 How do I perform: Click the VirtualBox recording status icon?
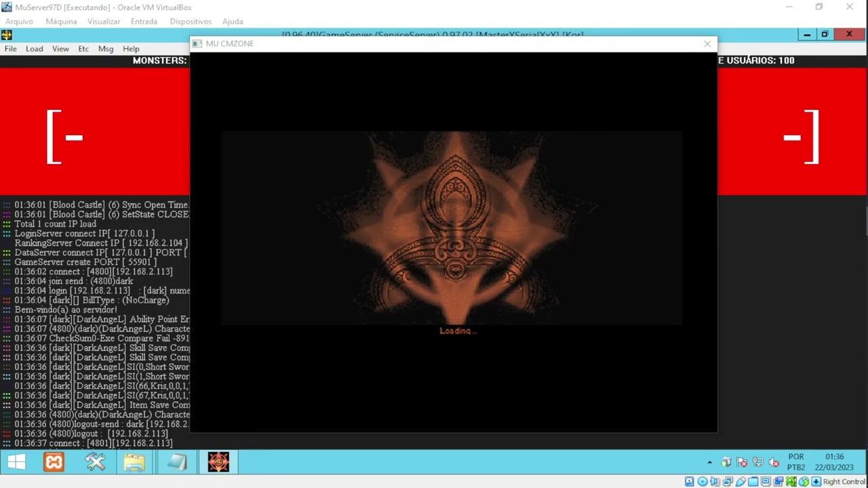[778, 482]
